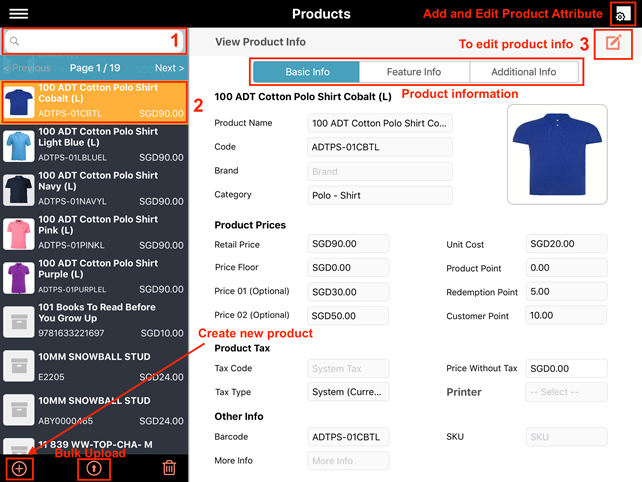The height and width of the screenshot is (482, 642).
Task: Click the navy polo shirt thumbnail
Action: click(x=19, y=190)
